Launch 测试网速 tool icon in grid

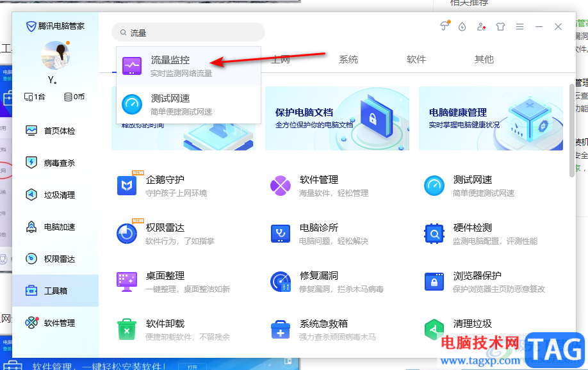tap(434, 186)
